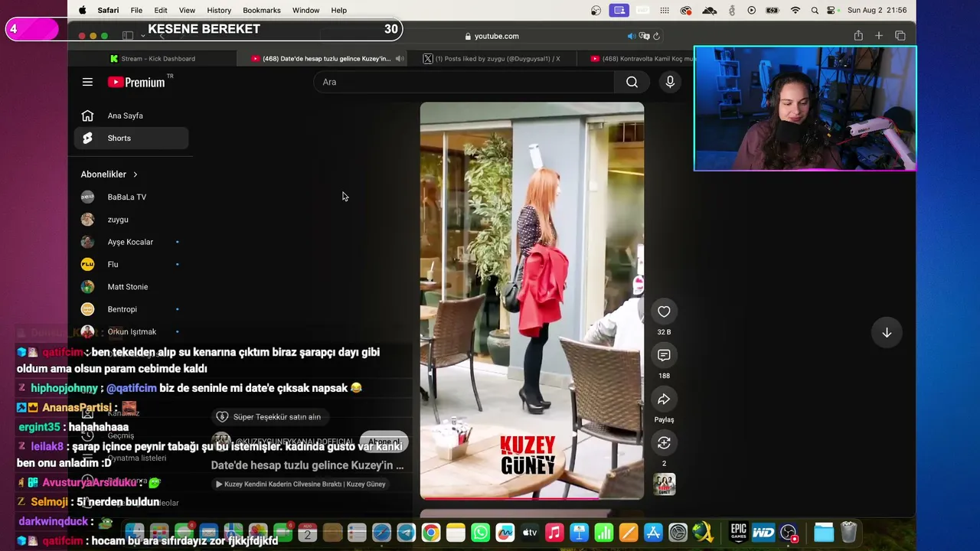Open Orkun Işıtmak channel

click(x=132, y=331)
